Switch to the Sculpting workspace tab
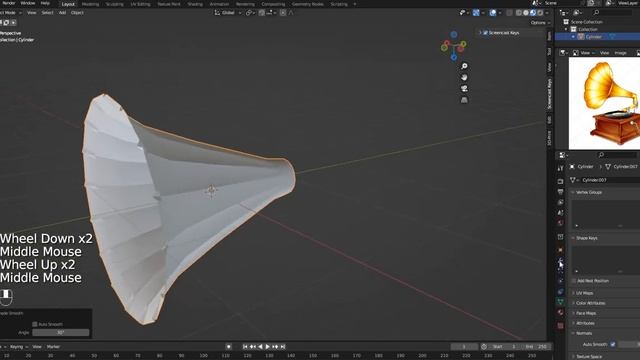The width and height of the screenshot is (640, 360). [115, 4]
